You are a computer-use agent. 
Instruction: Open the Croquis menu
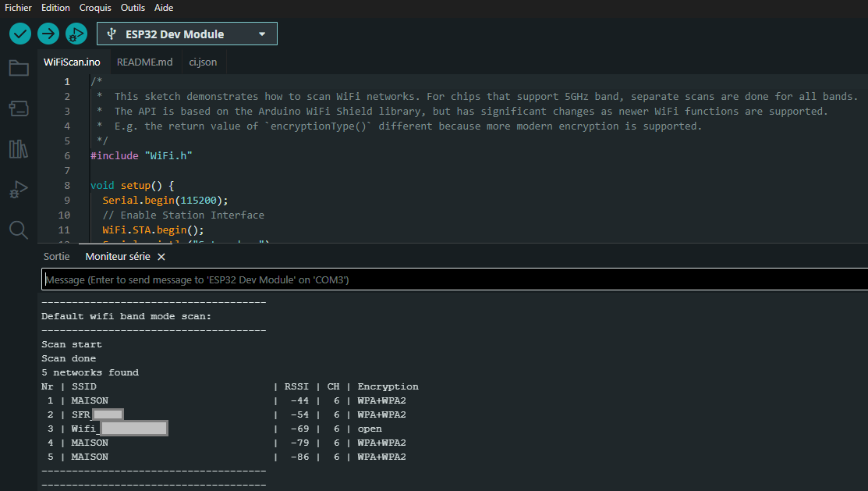95,7
